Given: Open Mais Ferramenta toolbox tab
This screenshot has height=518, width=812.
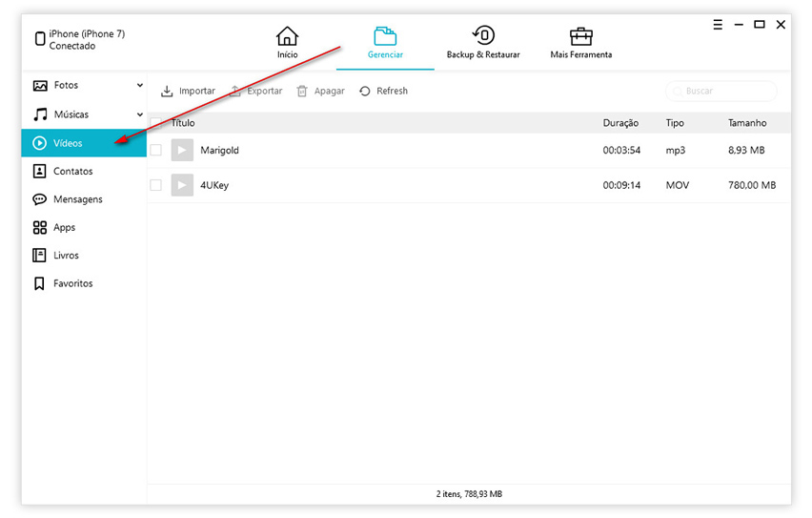Looking at the screenshot, I should [x=580, y=42].
